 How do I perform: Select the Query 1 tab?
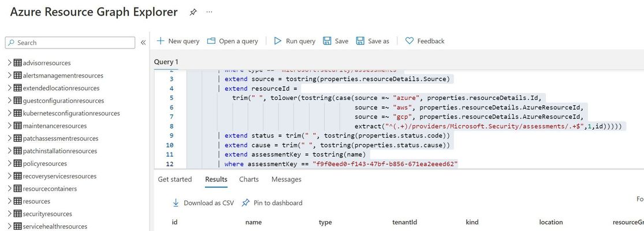(x=166, y=62)
